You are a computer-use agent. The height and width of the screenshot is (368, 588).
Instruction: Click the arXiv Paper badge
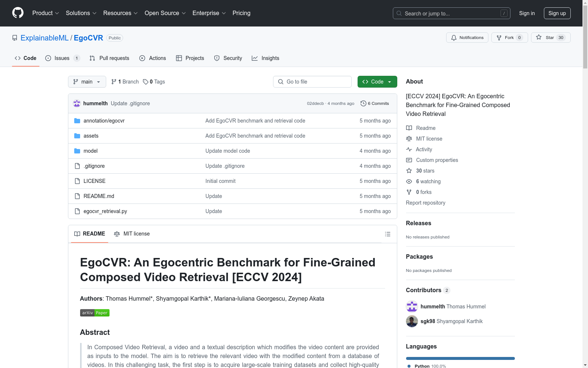click(95, 313)
